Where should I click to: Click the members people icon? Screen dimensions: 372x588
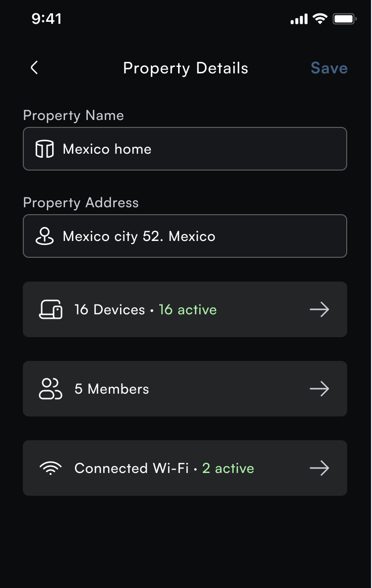coord(50,389)
